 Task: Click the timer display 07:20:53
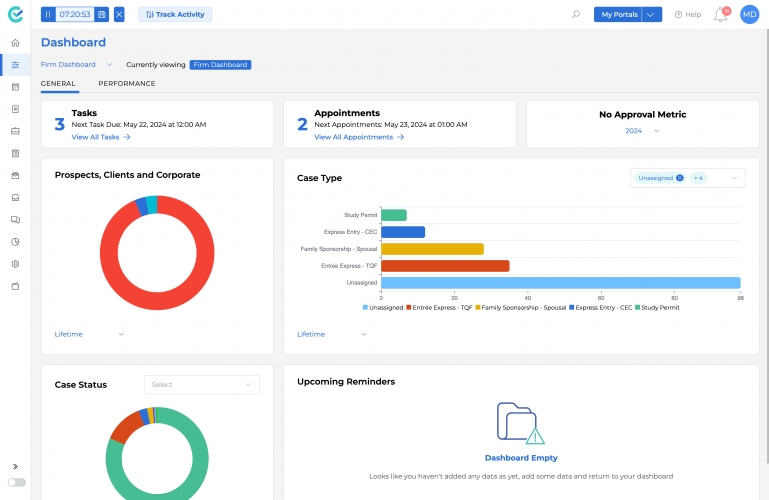(75, 14)
